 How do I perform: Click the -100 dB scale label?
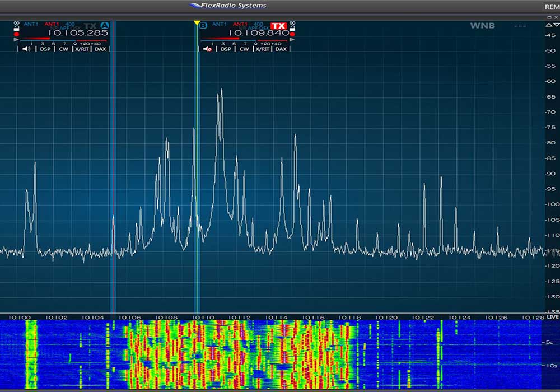552,204
